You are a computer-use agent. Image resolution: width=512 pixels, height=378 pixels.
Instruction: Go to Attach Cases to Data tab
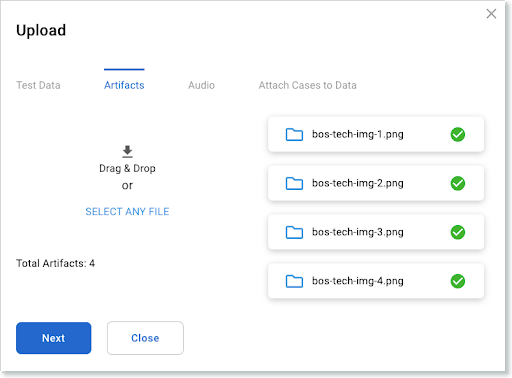click(x=308, y=85)
